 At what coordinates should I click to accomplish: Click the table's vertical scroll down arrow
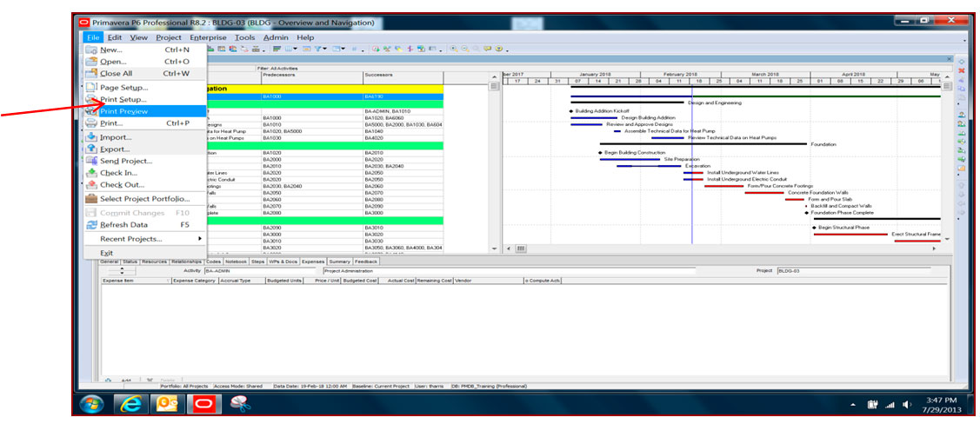pos(495,248)
